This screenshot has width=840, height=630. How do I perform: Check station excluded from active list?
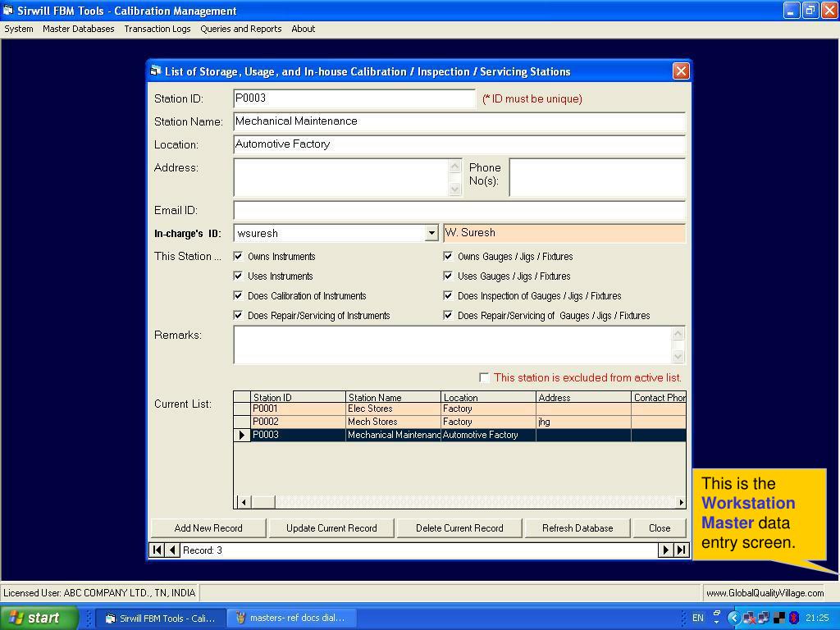pos(484,377)
